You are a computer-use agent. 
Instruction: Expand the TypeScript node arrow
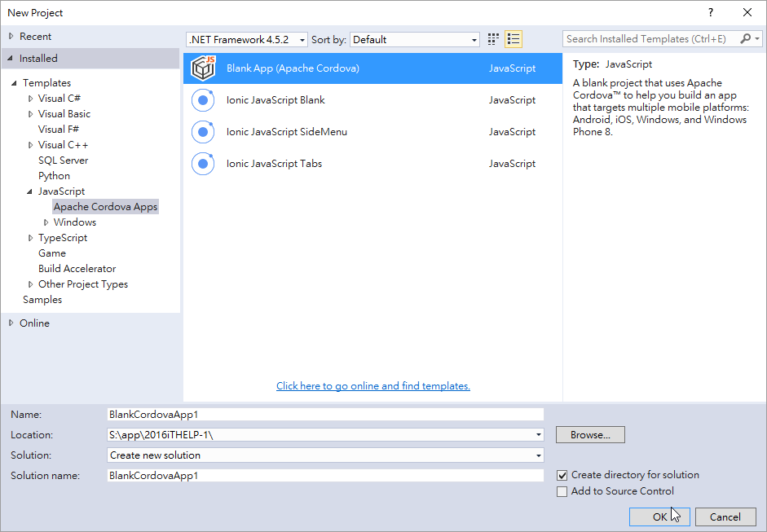point(30,238)
